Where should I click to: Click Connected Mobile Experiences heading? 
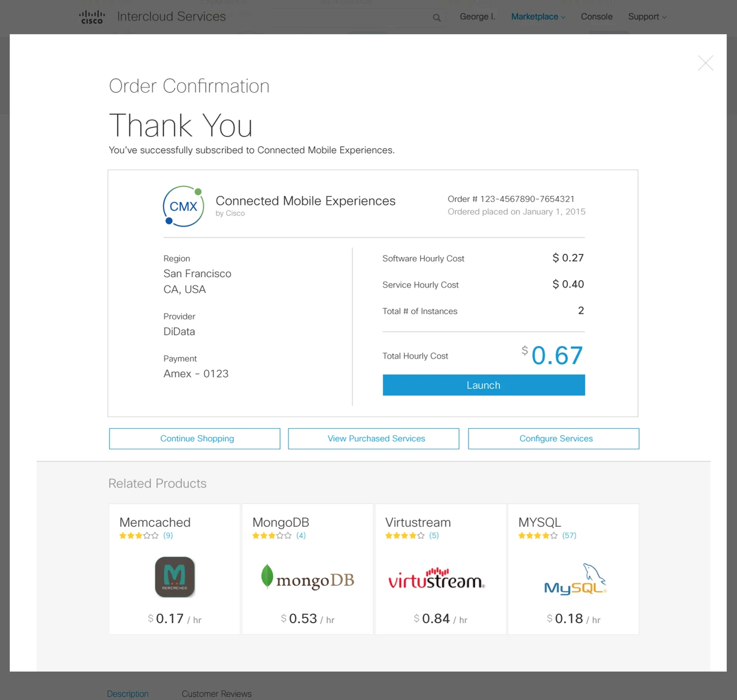[305, 201]
